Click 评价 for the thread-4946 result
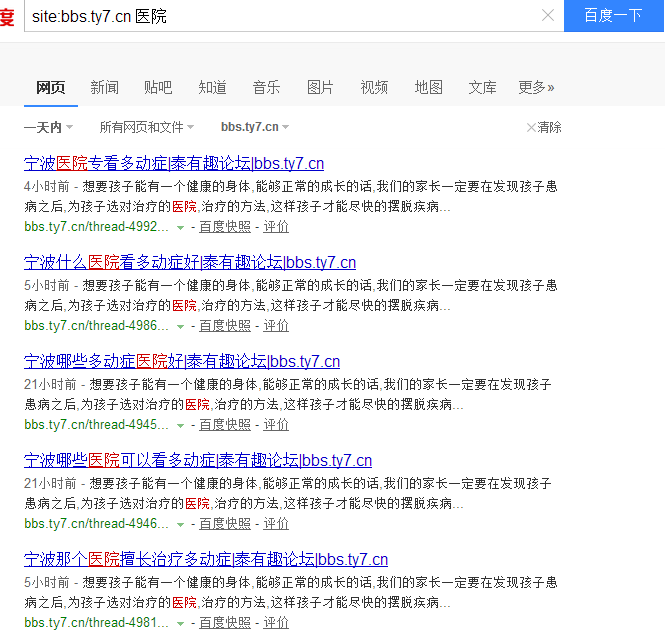665x639 pixels. [x=276, y=524]
